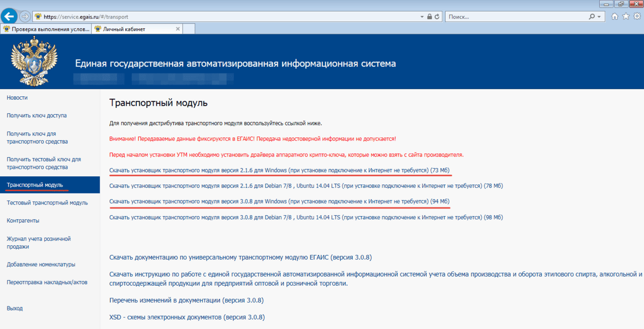Image resolution: width=644 pixels, height=329 pixels.
Task: Open Получить тестовый ключ для транспортного средства
Action: (44, 163)
